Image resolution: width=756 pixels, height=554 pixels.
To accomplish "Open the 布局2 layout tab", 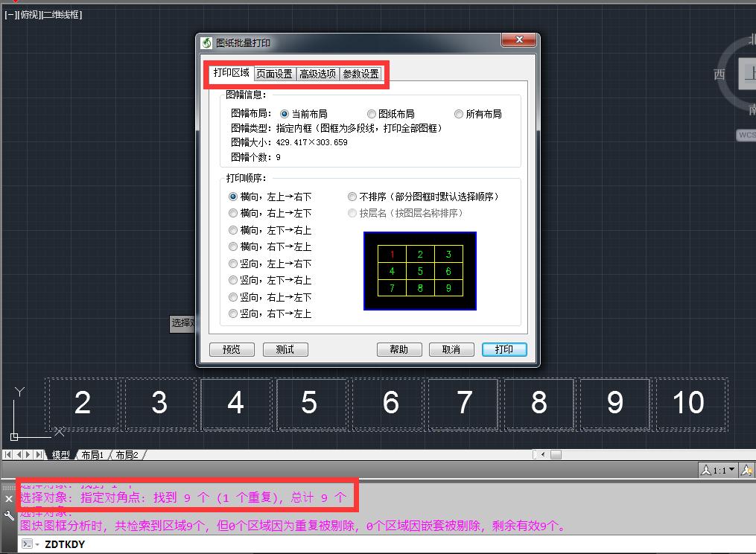I will (x=127, y=454).
